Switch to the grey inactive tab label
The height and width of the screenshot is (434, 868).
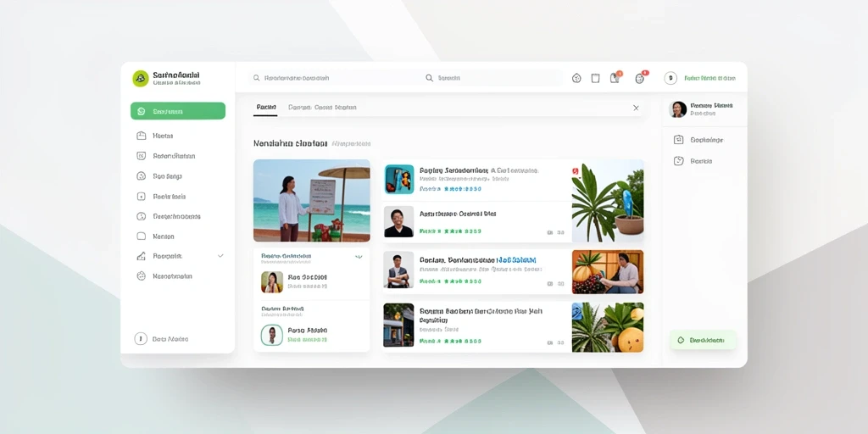[322, 108]
